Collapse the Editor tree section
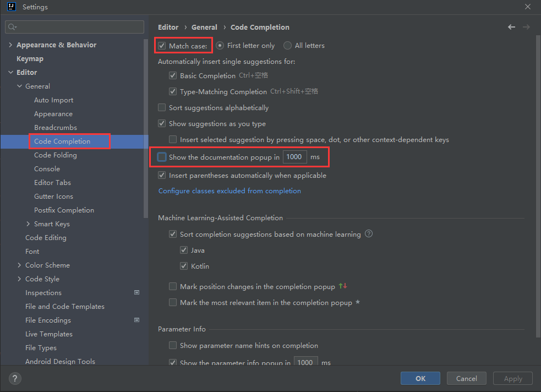The image size is (541, 392). (10, 72)
